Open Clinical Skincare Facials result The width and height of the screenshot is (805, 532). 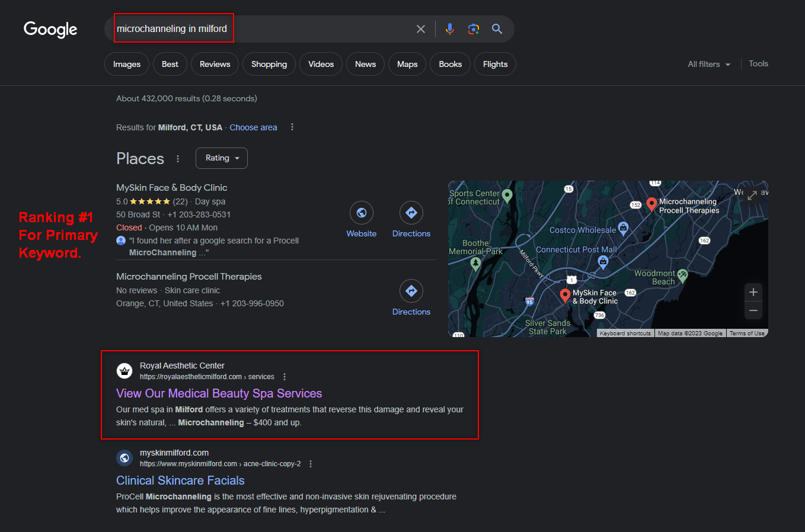click(x=180, y=480)
